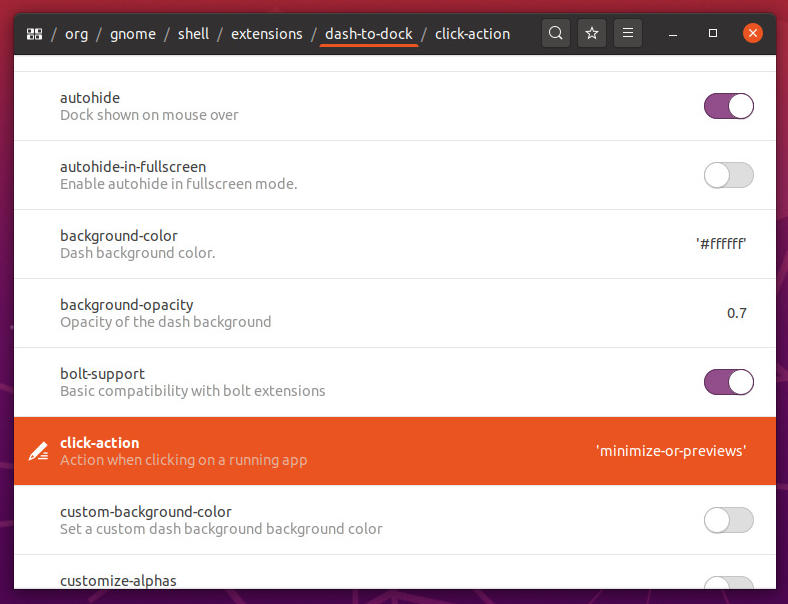Toggle the customize-alphas switch
788x604 pixels.
coord(729,583)
